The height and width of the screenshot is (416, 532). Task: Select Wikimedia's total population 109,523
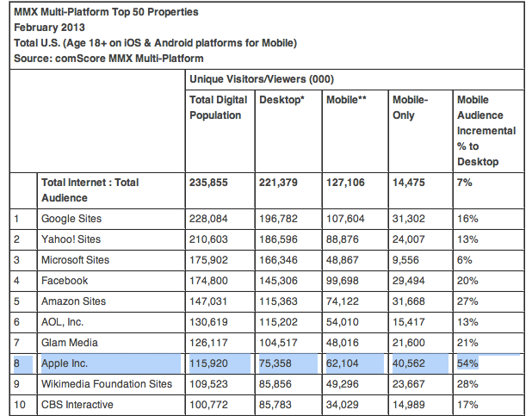click(208, 384)
